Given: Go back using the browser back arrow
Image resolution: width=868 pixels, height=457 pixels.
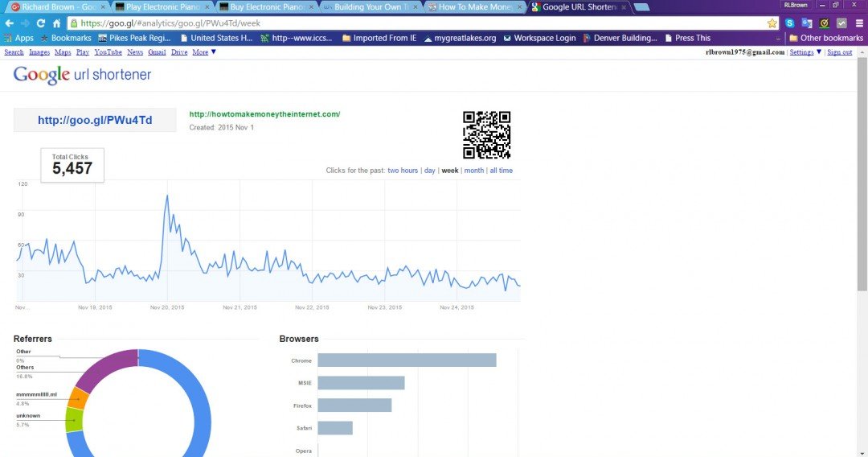Looking at the screenshot, I should click(x=9, y=23).
